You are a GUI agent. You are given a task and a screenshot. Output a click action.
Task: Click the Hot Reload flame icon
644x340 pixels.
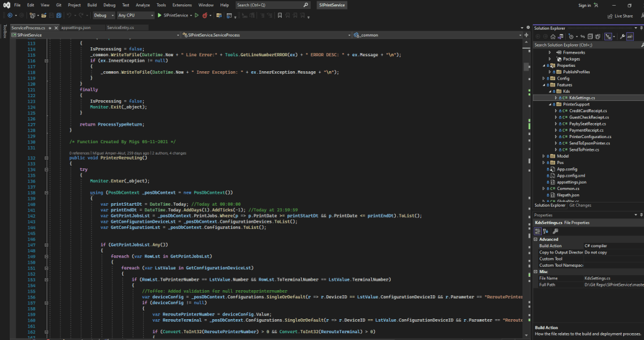pyautogui.click(x=205, y=15)
